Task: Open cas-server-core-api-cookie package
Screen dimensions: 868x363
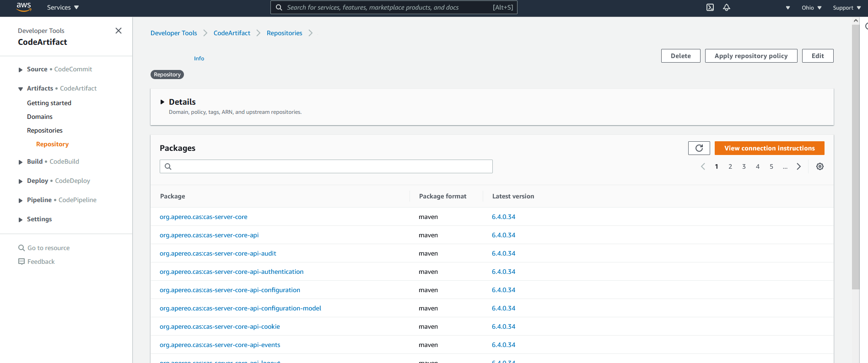Action: (x=220, y=326)
